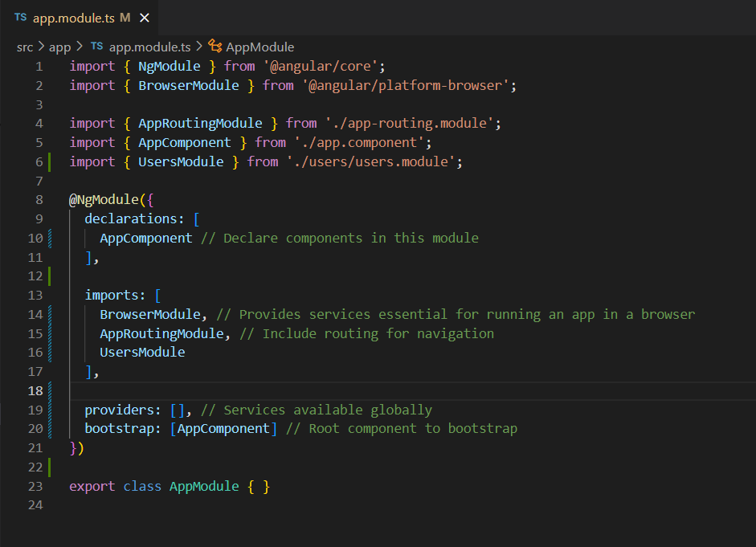Click the NgModule import on line 1

pyautogui.click(x=170, y=66)
